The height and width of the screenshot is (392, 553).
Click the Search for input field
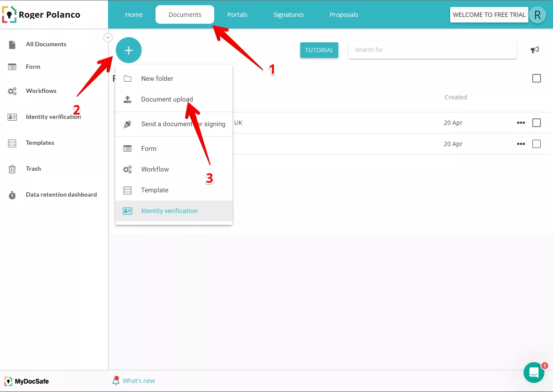pos(432,50)
